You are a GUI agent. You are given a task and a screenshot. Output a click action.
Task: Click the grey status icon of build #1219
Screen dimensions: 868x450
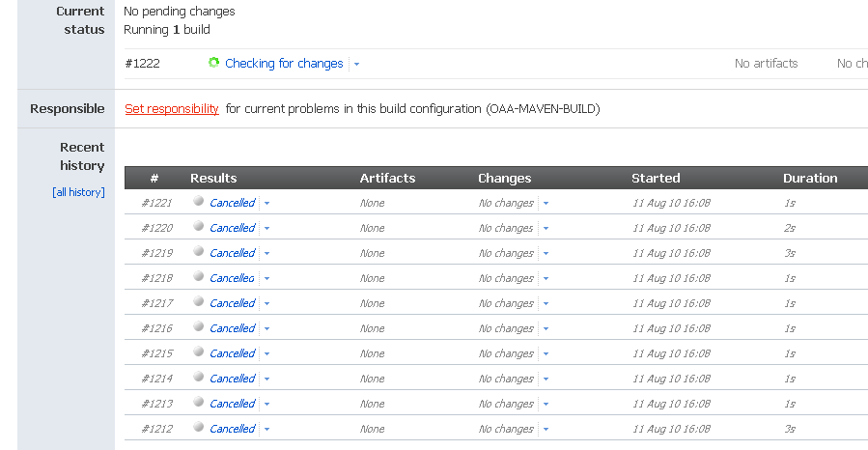click(x=198, y=251)
